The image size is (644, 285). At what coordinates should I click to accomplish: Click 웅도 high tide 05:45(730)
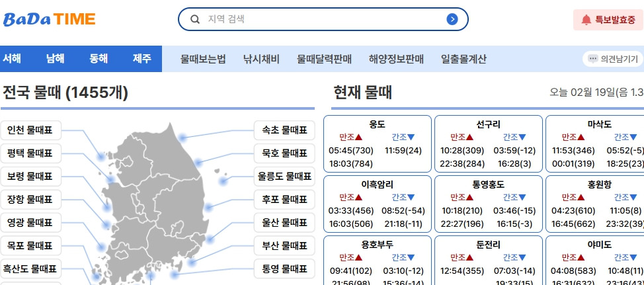[x=351, y=151]
